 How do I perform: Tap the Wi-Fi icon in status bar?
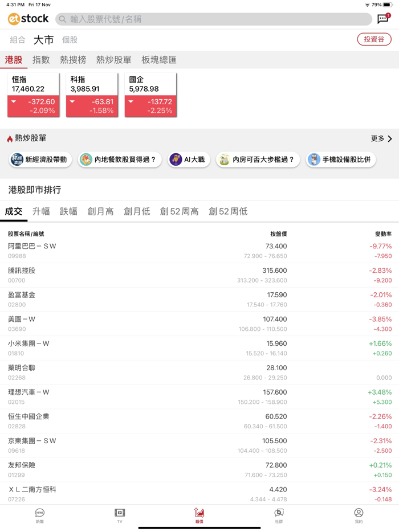click(367, 5)
